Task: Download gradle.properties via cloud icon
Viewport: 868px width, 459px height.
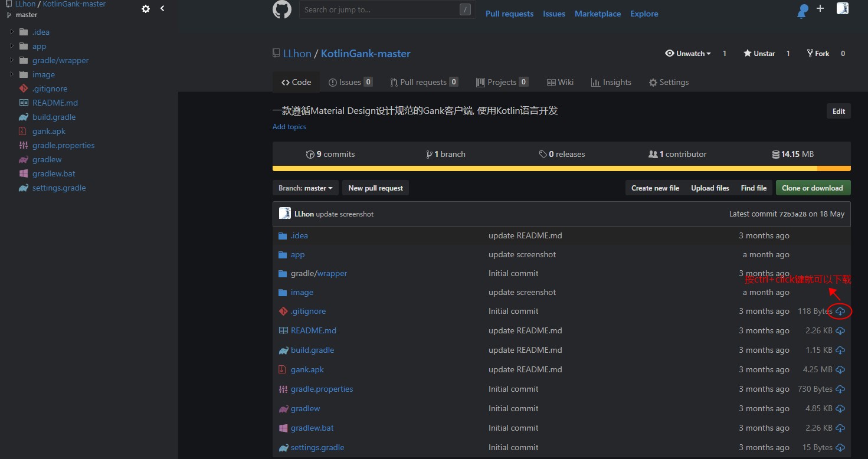Action: click(840, 389)
